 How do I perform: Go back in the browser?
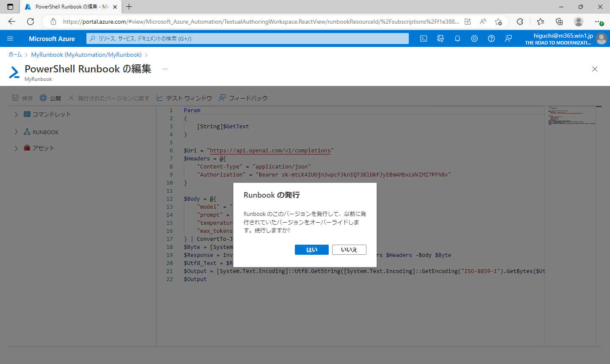[12, 22]
